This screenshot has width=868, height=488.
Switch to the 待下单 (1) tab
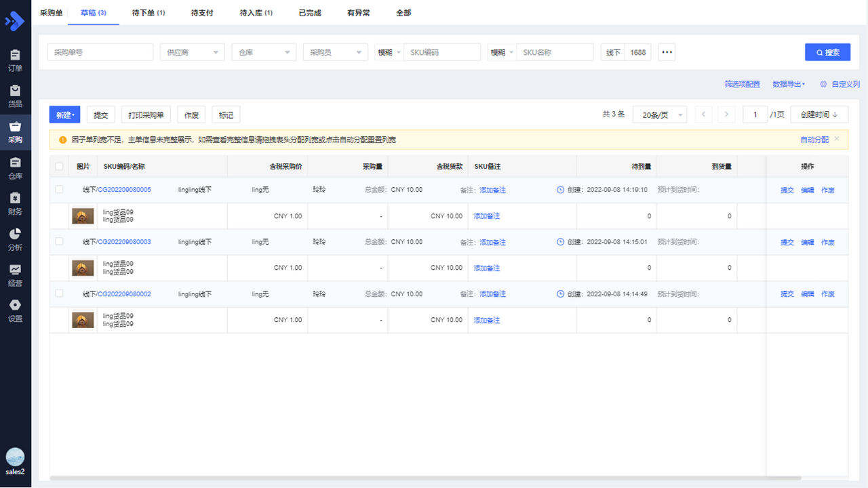coord(149,13)
